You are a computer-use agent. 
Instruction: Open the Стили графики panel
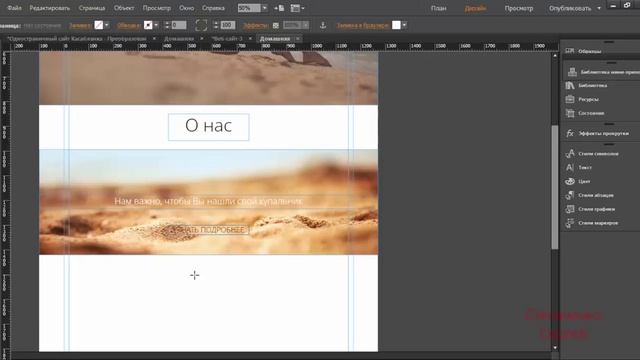[x=591, y=209]
